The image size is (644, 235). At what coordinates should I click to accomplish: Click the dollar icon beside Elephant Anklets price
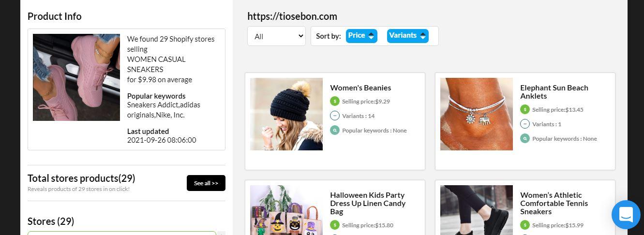[525, 109]
